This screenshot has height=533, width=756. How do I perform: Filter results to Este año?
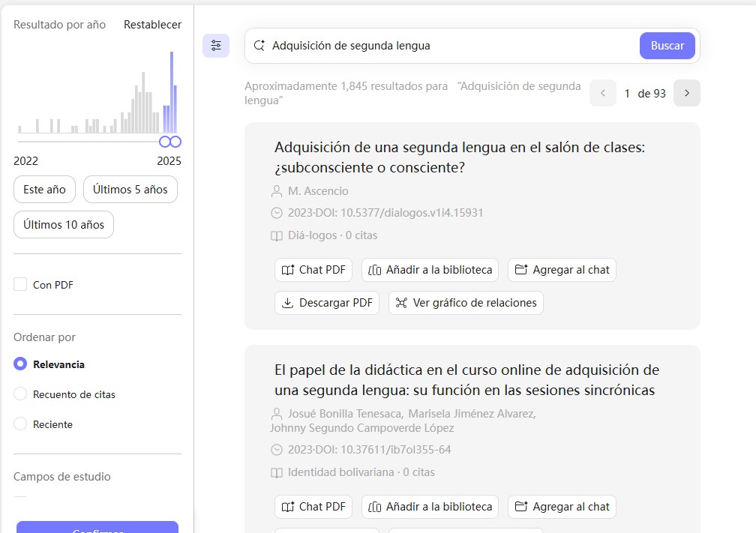pos(44,190)
